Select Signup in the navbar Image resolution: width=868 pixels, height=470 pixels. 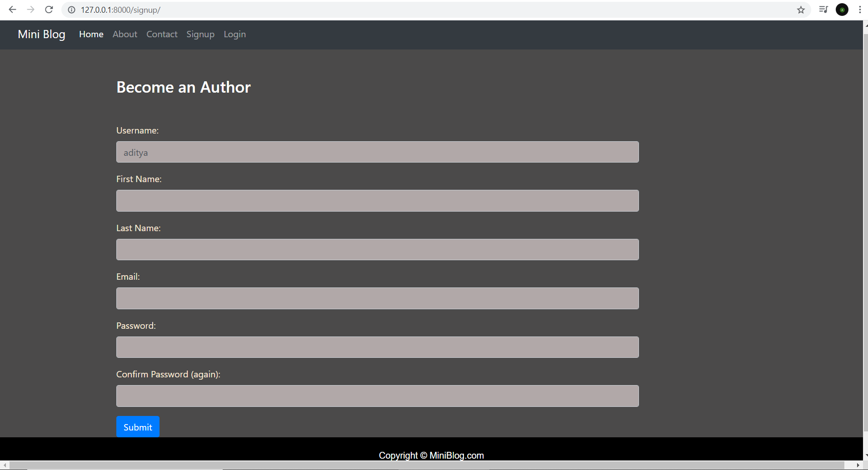[200, 35]
